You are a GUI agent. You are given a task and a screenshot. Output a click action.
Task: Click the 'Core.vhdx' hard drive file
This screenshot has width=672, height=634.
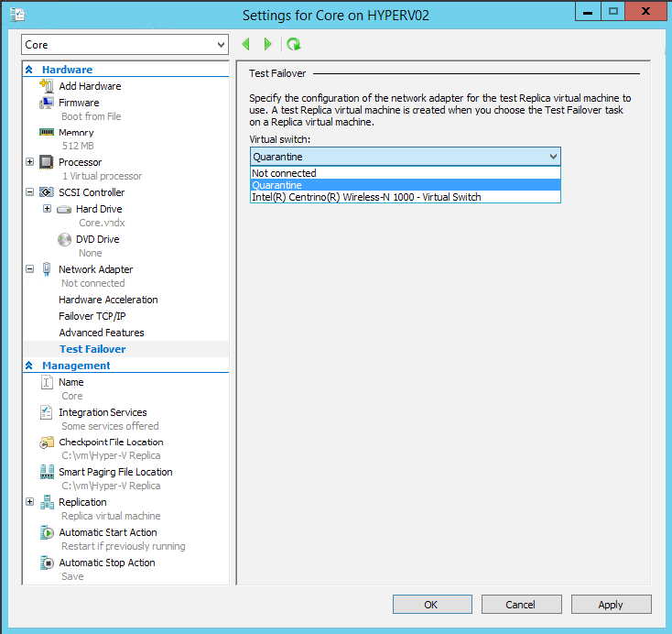click(102, 223)
